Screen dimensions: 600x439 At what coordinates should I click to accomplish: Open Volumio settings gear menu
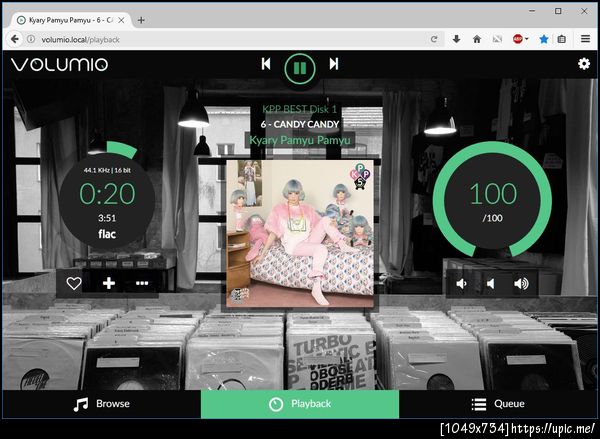point(584,64)
